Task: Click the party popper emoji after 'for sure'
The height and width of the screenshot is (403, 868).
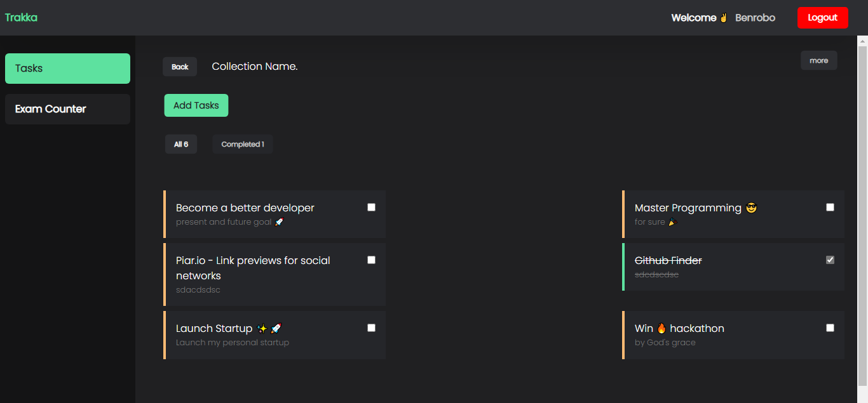Action: (x=673, y=222)
